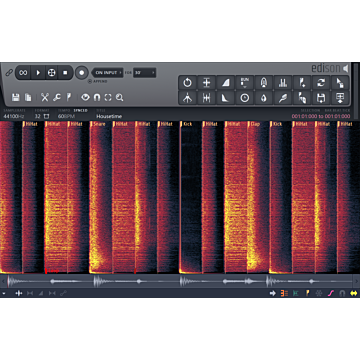The height and width of the screenshot is (360, 360).
Task: Open the blur tool button
Action: pos(264,82)
